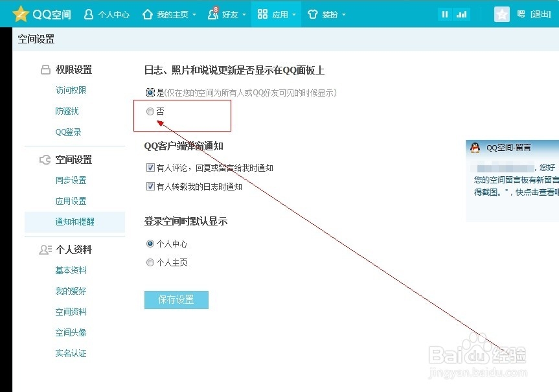Screen dimensions: 559x392
Task: Click the 保存设置 button
Action: (176, 299)
